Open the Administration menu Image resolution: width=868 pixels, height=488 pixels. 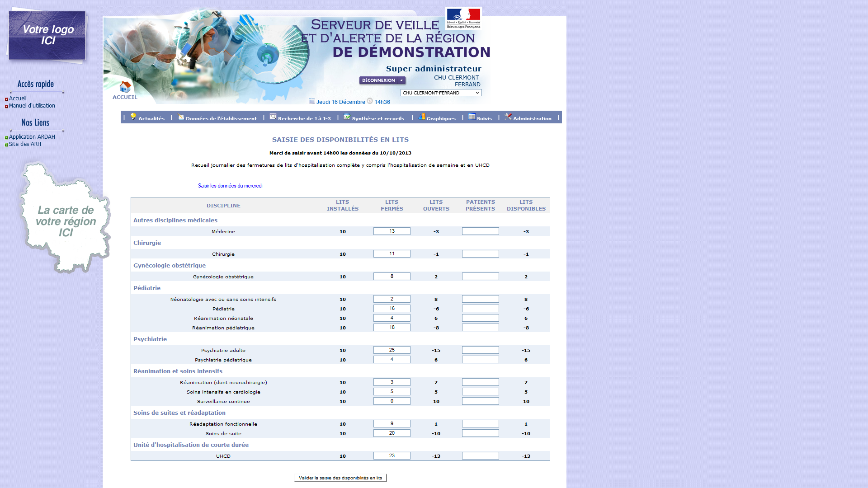point(532,118)
